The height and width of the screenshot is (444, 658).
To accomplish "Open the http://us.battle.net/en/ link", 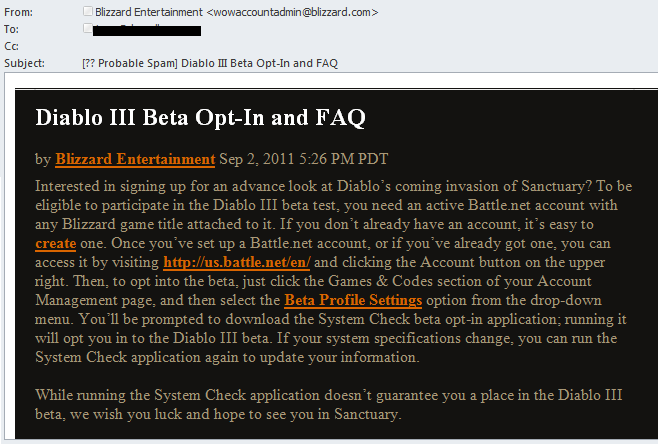I will (237, 262).
